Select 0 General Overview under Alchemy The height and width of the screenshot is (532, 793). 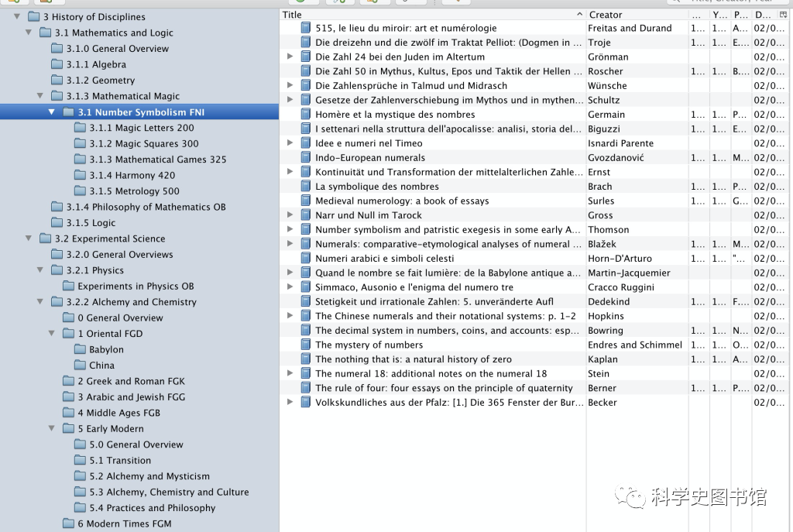pyautogui.click(x=120, y=317)
